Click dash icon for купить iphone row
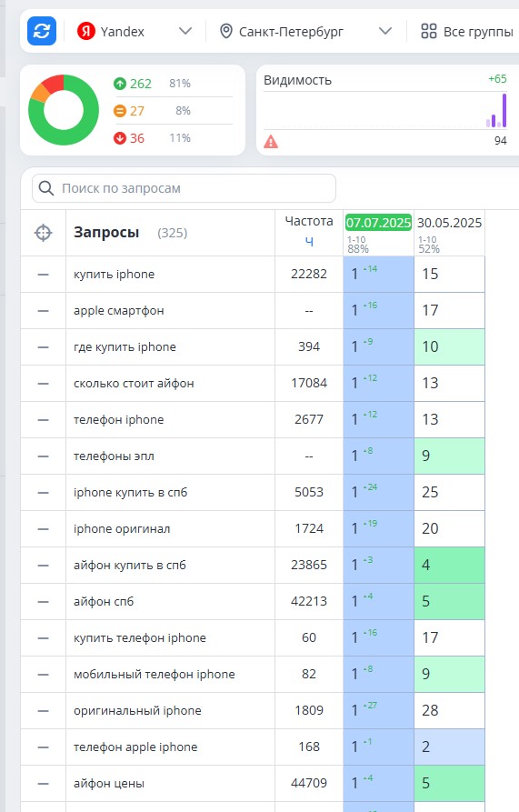The height and width of the screenshot is (812, 519). (43, 275)
